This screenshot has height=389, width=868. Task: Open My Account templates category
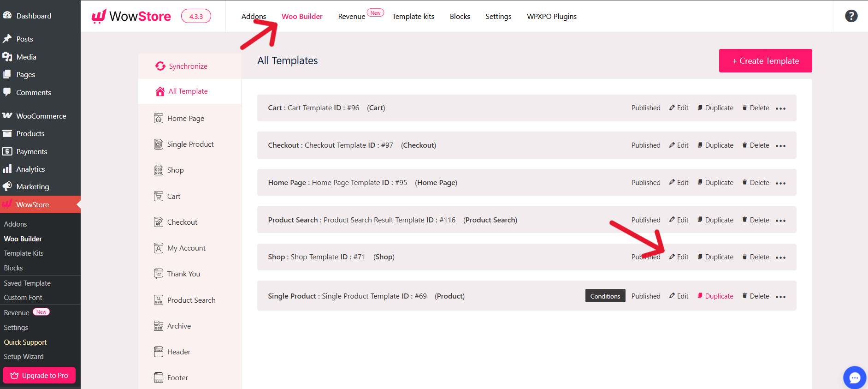pos(179,248)
